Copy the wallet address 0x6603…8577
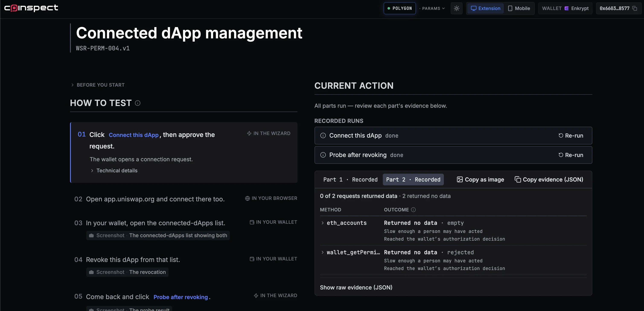644x311 pixels. pos(635,8)
